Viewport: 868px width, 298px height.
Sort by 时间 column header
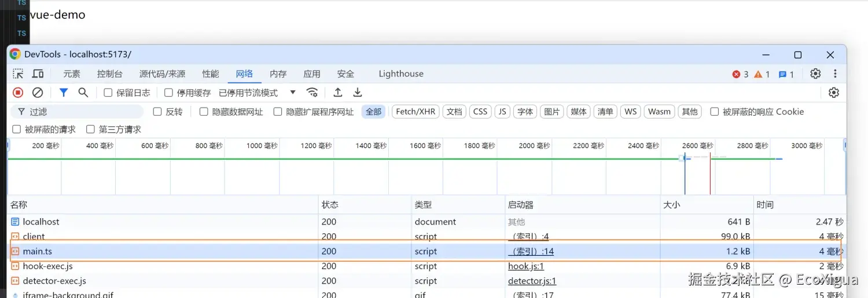[800, 205]
